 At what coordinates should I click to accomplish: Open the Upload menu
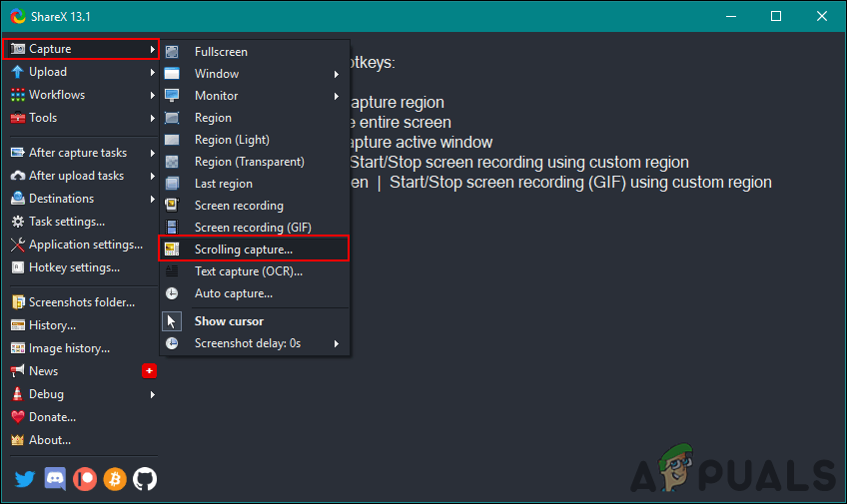48,72
